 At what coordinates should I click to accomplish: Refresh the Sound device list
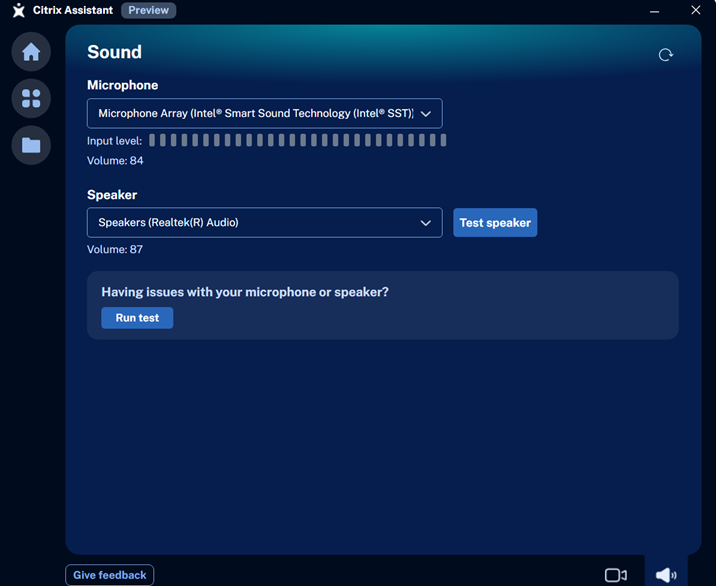665,55
